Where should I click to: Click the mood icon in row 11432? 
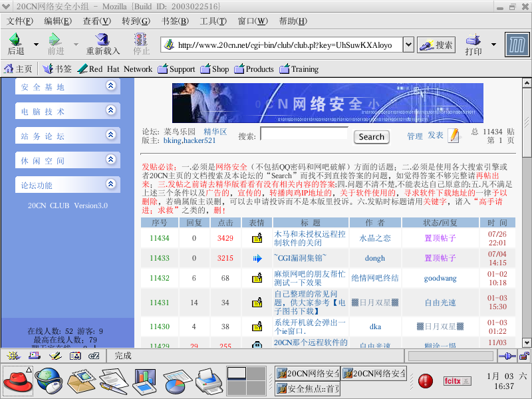pyautogui.click(x=257, y=278)
